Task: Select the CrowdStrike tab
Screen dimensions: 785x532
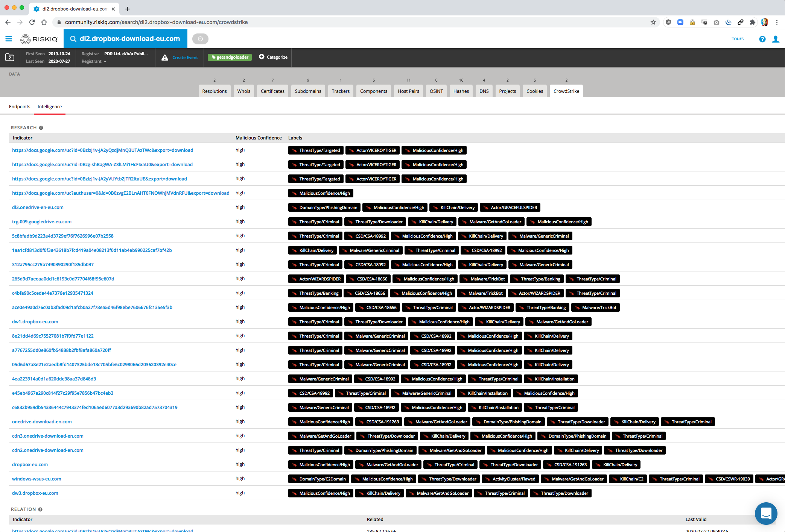Action: click(x=566, y=91)
